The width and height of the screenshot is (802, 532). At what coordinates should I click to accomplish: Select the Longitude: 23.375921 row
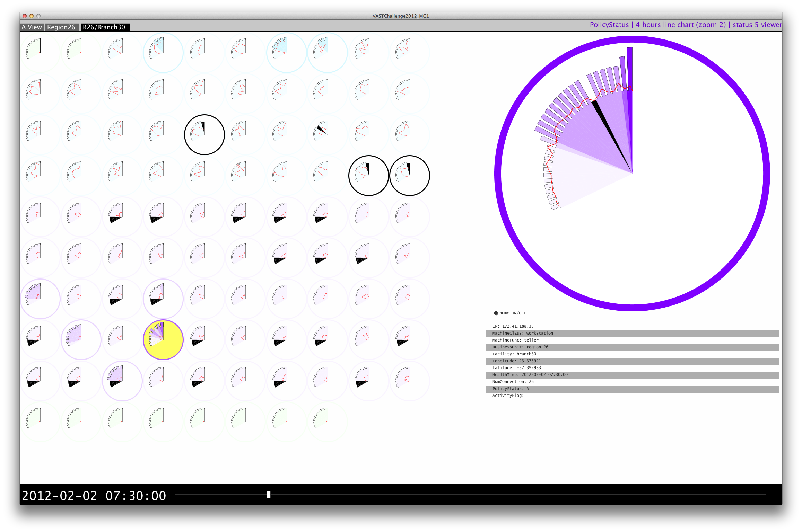click(x=632, y=361)
